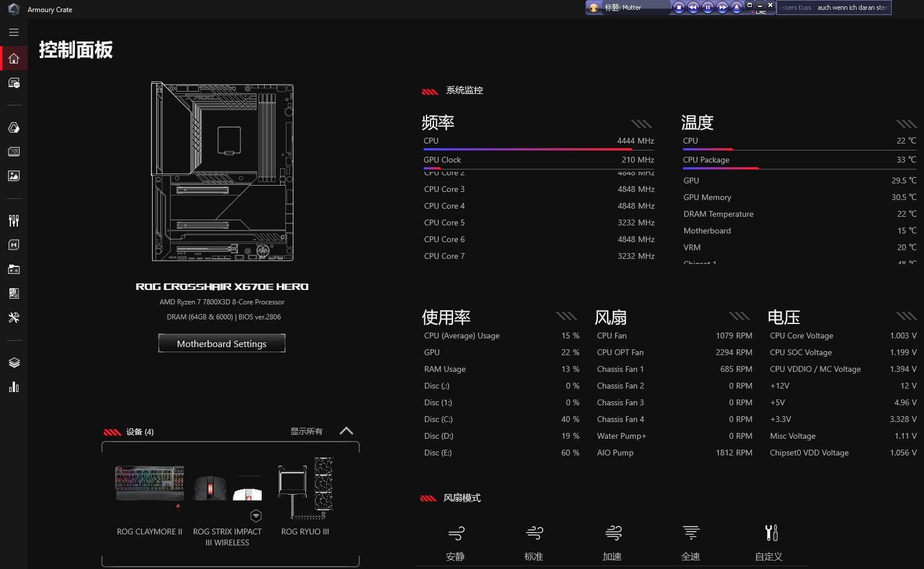
Task: Collapse the 设备 devices panel chevron
Action: (346, 431)
